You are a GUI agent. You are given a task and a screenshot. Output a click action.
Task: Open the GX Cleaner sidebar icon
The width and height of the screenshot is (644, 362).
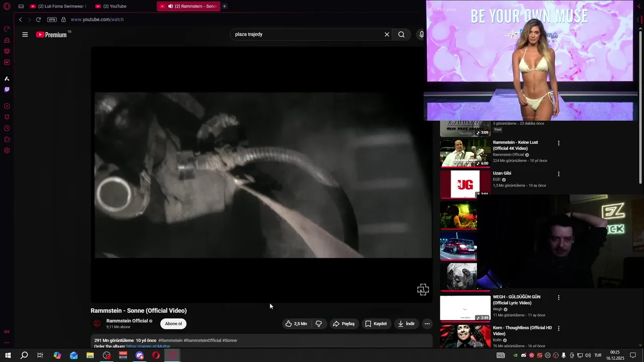(7, 40)
